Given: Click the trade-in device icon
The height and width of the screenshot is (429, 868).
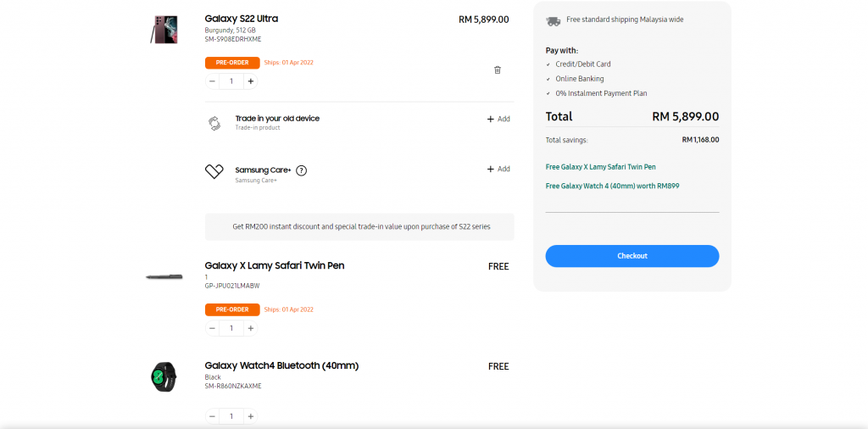Looking at the screenshot, I should [214, 123].
